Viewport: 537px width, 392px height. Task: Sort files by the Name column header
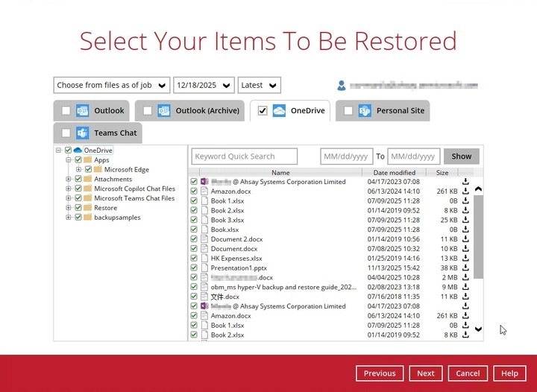280,173
